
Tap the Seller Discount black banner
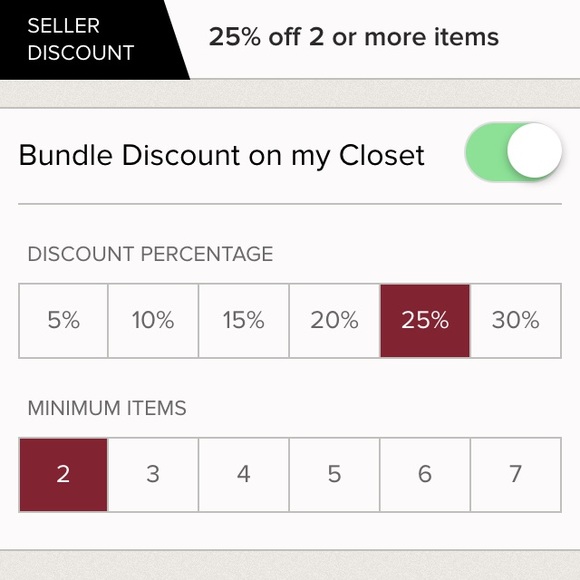pos(87,39)
